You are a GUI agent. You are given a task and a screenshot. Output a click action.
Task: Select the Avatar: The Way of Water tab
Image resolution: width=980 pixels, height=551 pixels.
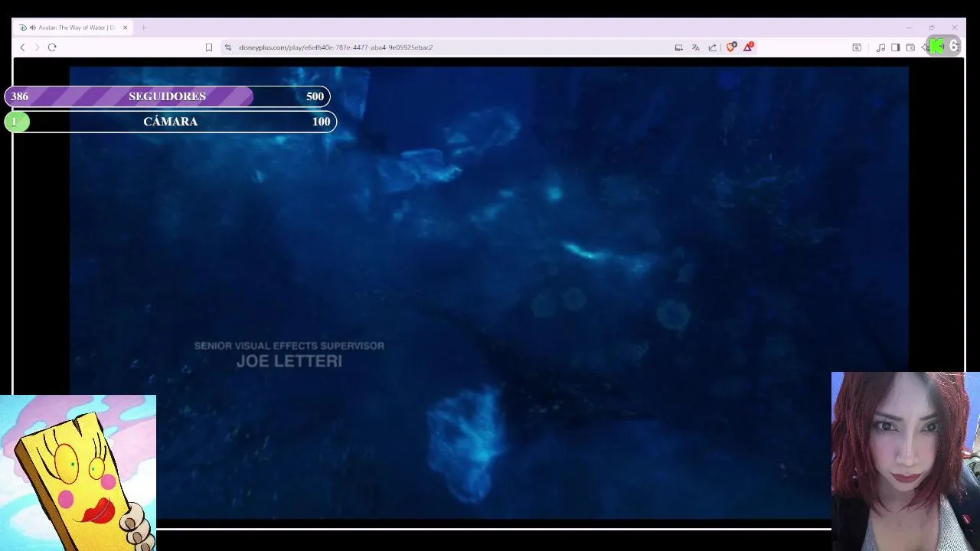(73, 28)
